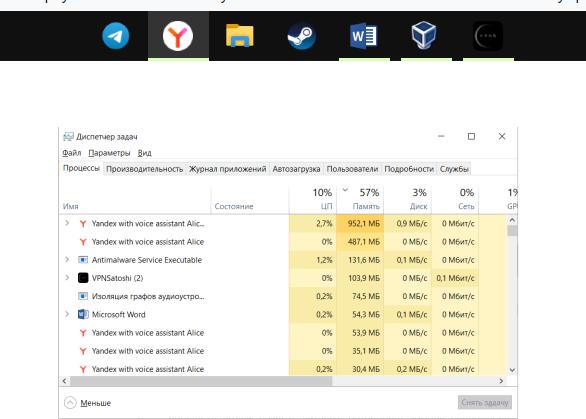Select the VPNSatoshi (2) row name
Viewport: 586px width, 419px height.
coord(117,278)
